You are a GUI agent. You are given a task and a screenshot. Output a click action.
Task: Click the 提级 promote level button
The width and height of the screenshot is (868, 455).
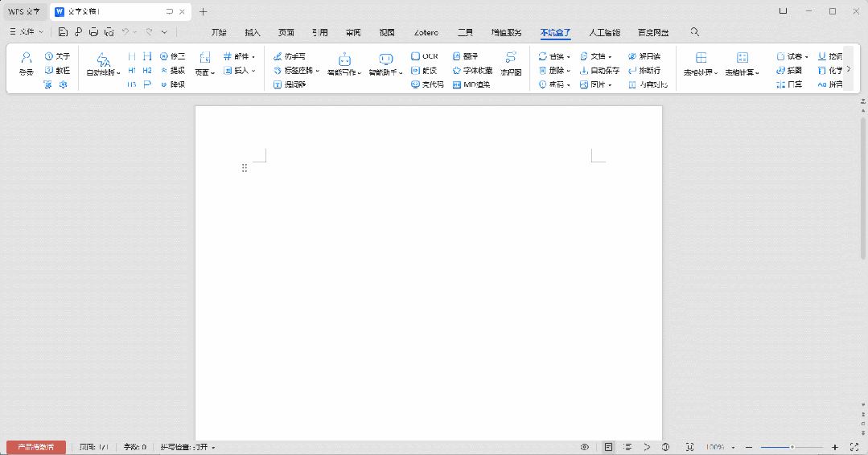[173, 70]
